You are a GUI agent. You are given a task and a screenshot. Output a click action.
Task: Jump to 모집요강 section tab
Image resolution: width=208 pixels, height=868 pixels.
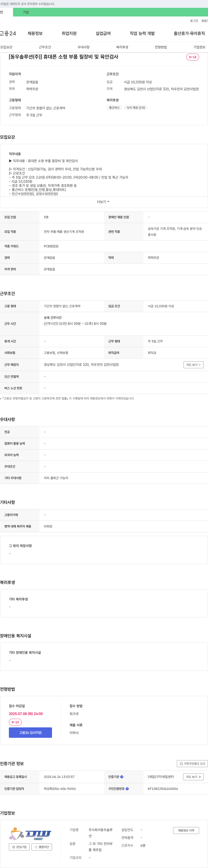tap(6, 47)
